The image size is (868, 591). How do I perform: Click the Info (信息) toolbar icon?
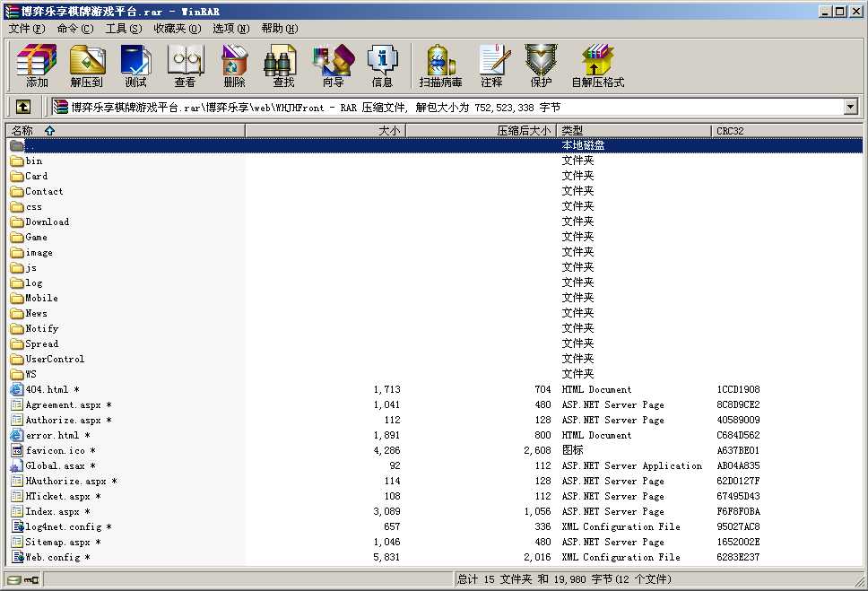382,65
